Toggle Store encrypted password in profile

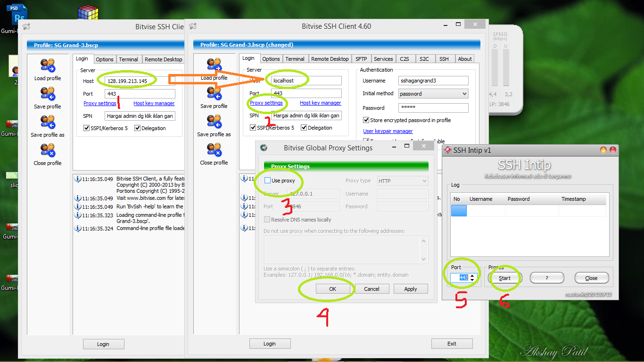click(366, 120)
